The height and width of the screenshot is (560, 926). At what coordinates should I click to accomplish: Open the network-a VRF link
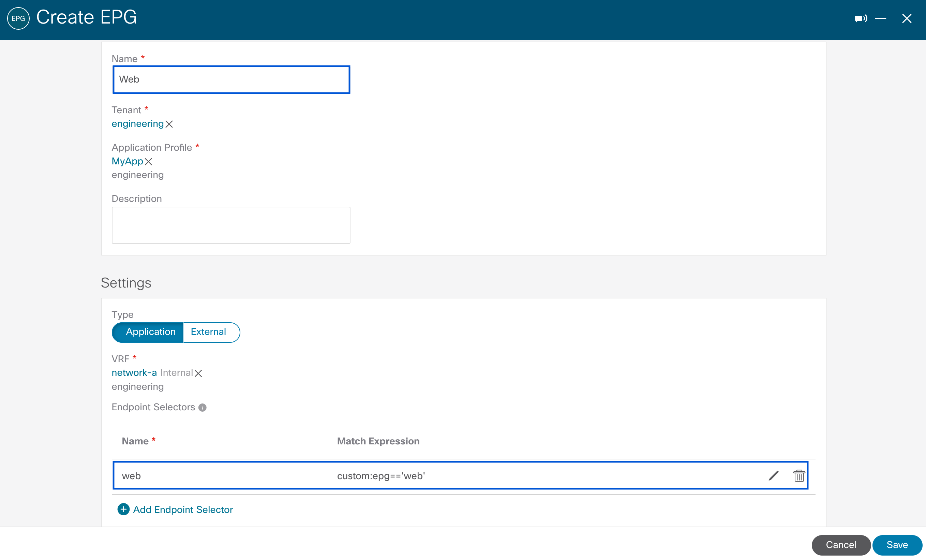pos(134,373)
